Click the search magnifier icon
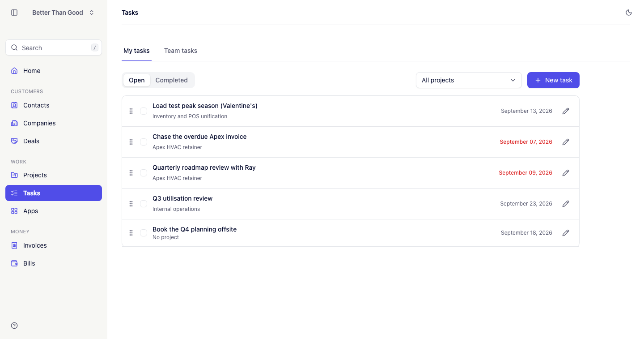 (x=14, y=47)
